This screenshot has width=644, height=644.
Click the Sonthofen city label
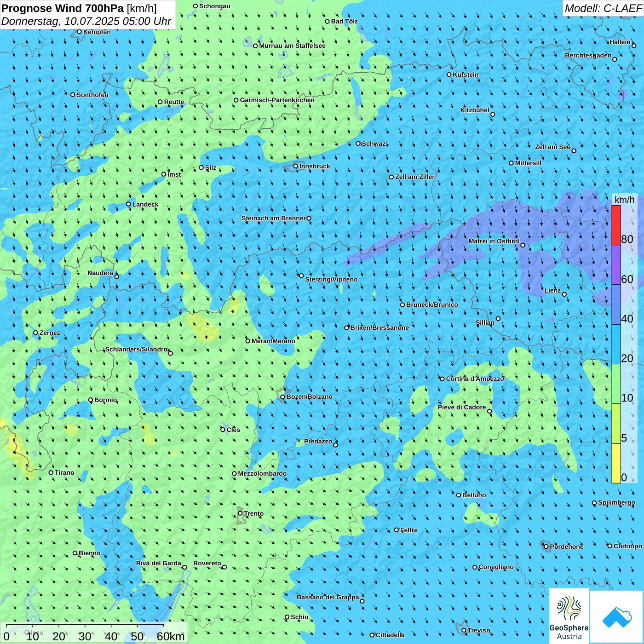coord(92,95)
